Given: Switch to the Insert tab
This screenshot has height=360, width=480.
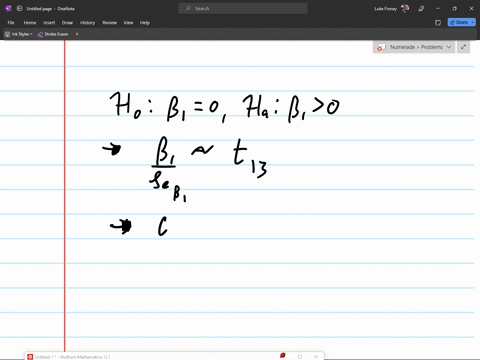Looking at the screenshot, I should (49, 23).
